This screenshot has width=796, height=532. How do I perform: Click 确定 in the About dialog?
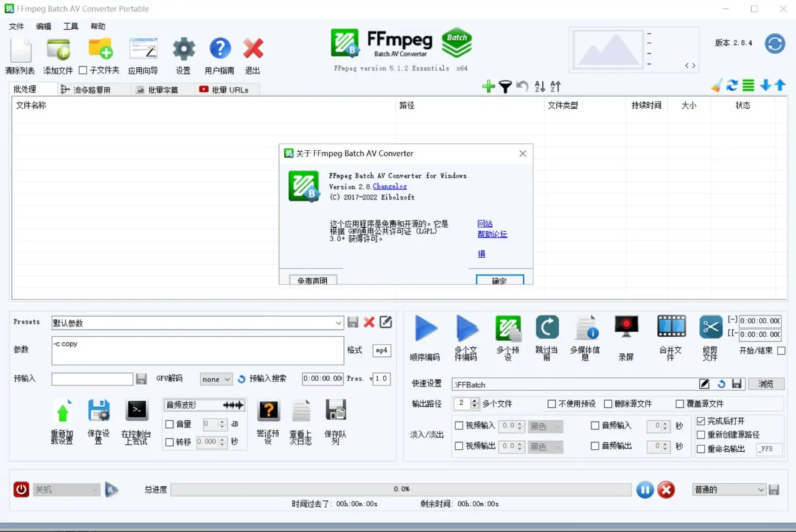499,280
